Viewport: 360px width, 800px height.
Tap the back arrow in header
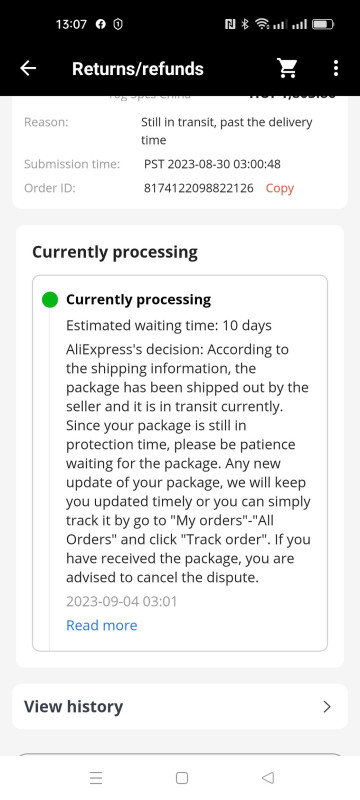pyautogui.click(x=28, y=68)
